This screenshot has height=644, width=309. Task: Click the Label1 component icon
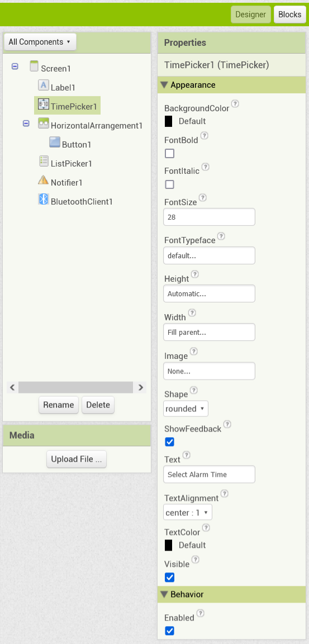pos(43,85)
